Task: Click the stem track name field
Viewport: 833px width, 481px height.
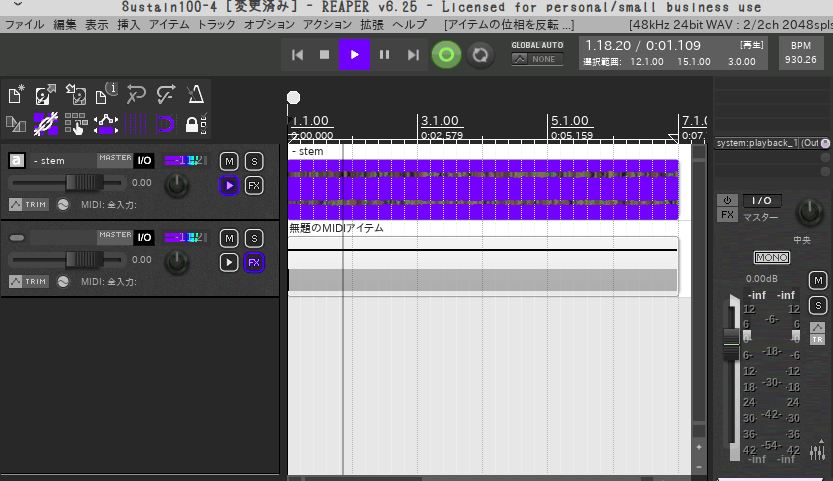Action: (x=63, y=161)
